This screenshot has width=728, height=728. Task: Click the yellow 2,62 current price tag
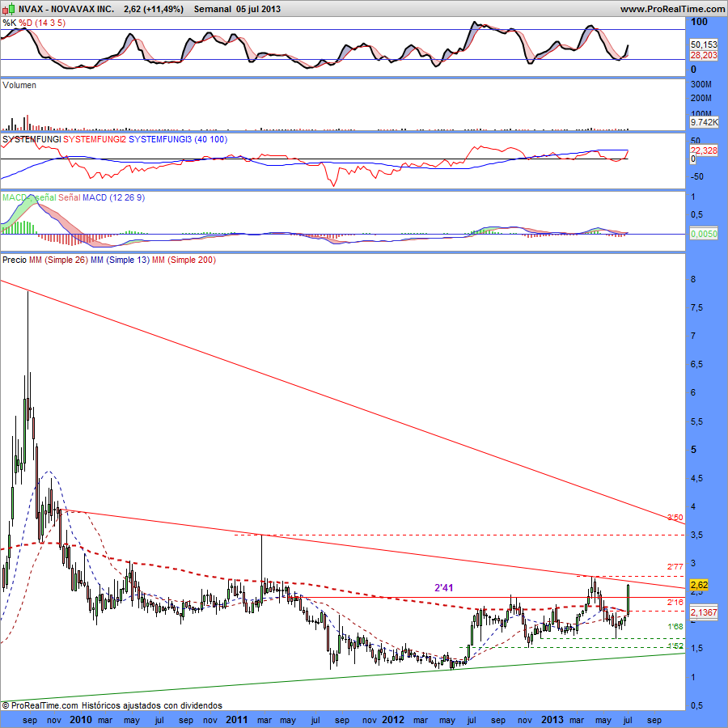pyautogui.click(x=699, y=585)
